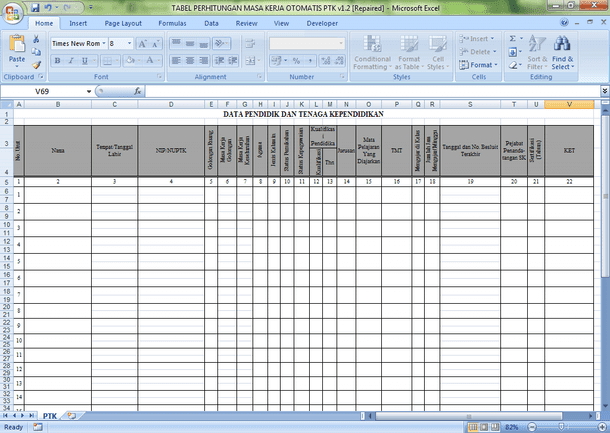Image resolution: width=610 pixels, height=433 pixels.
Task: Click the Insert Function fx button
Action: pos(137,91)
